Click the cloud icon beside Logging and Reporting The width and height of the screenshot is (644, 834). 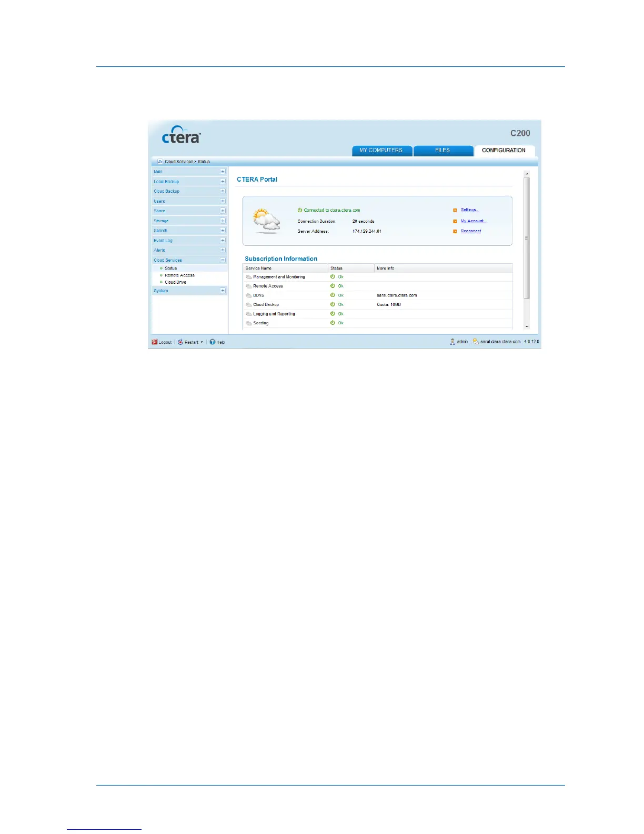pos(249,314)
